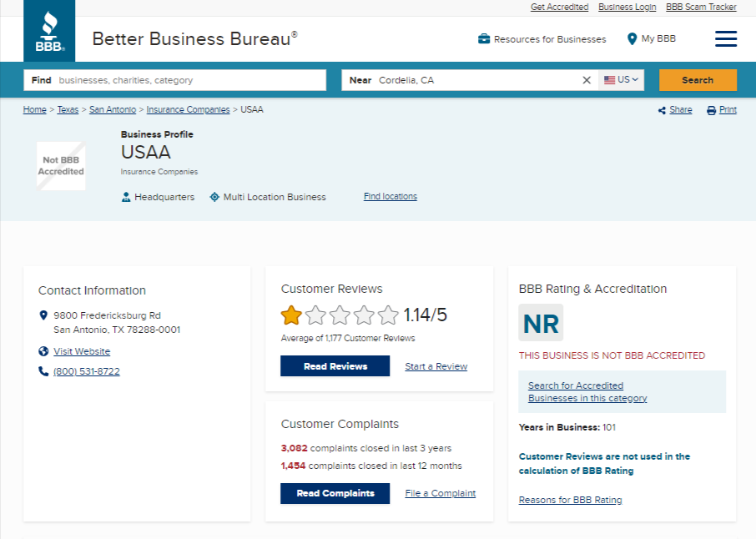This screenshot has width=756, height=539.
Task: Open the BBB Scam Tracker link
Action: point(701,7)
